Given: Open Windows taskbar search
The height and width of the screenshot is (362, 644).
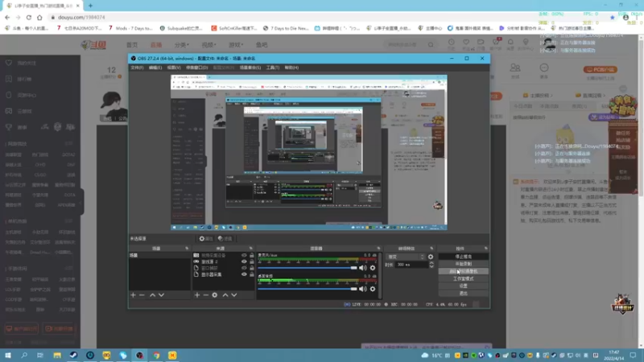Looking at the screenshot, I should click(24, 356).
